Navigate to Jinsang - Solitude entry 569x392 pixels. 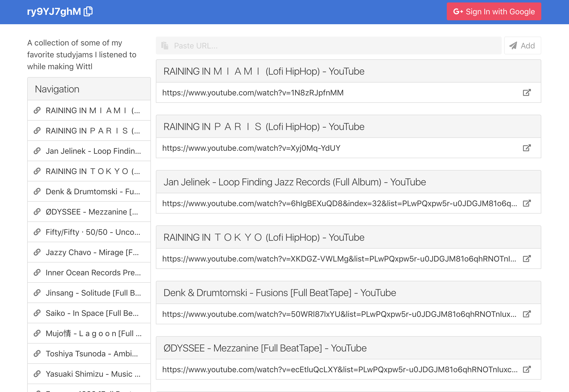point(89,293)
